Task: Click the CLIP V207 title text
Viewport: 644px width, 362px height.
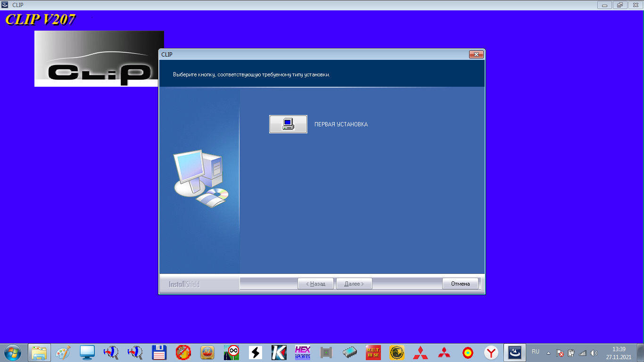Action: pyautogui.click(x=41, y=19)
